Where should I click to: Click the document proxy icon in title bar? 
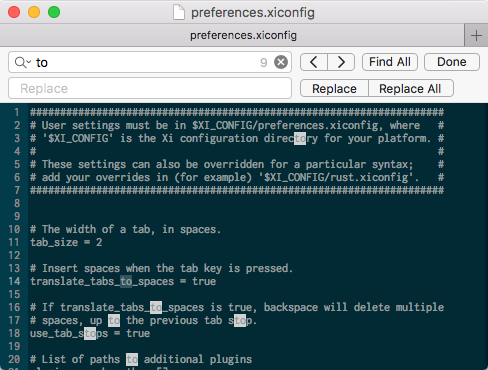point(179,13)
